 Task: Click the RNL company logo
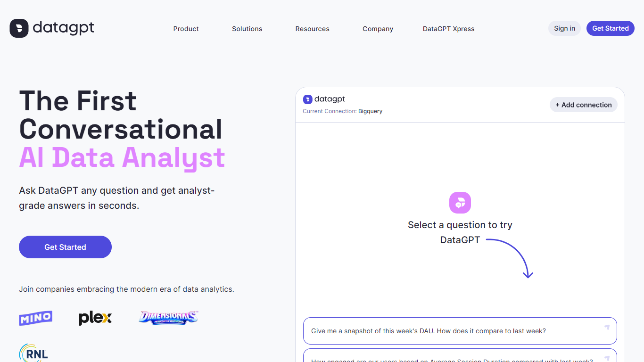[33, 353]
